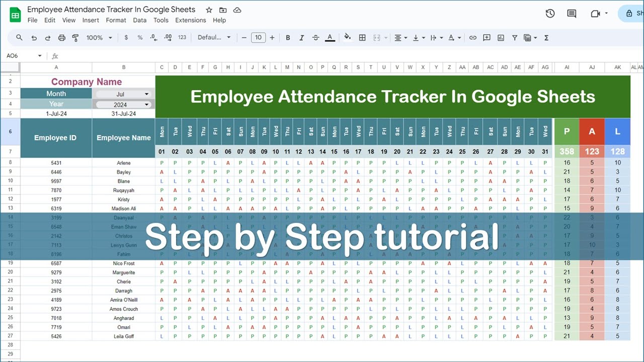Apply strikethrough formatting
The image size is (644, 362).
[315, 38]
